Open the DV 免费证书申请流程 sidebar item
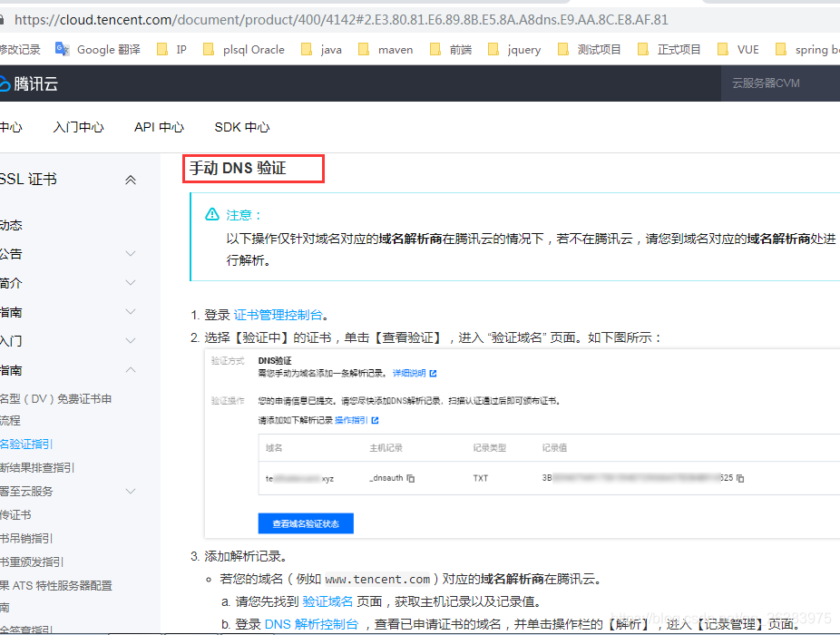This screenshot has width=840, height=635. pos(55,410)
